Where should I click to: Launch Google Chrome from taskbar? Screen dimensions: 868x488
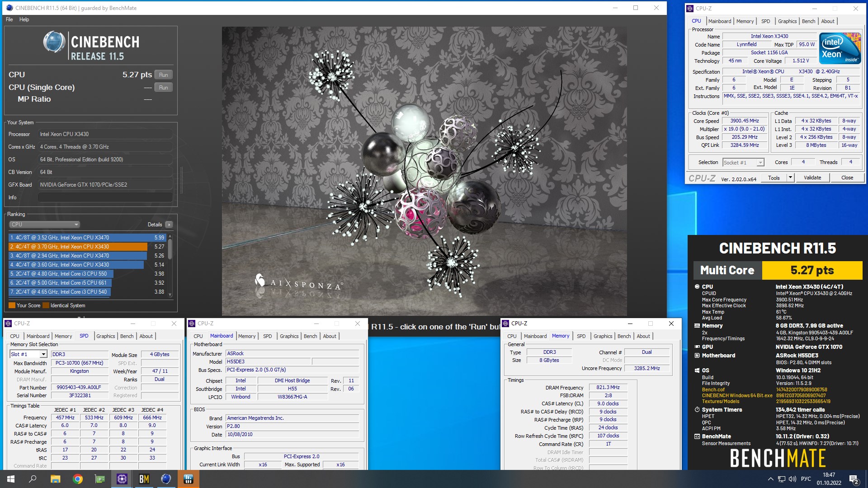point(78,479)
